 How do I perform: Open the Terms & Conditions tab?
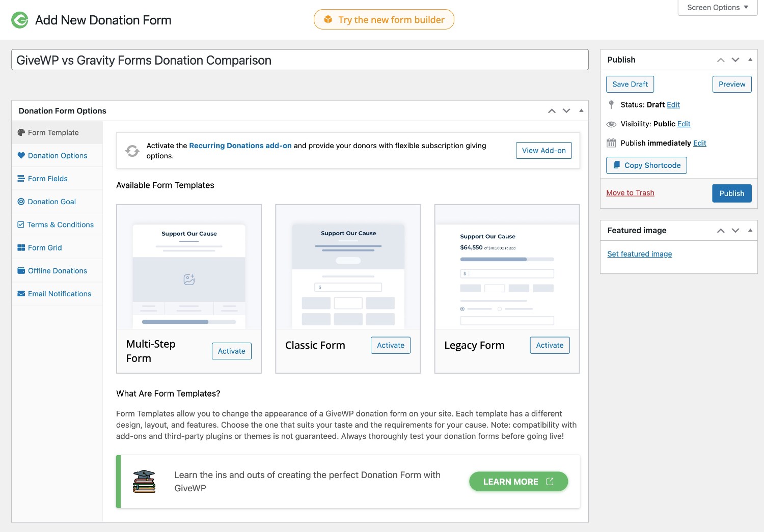(x=57, y=225)
